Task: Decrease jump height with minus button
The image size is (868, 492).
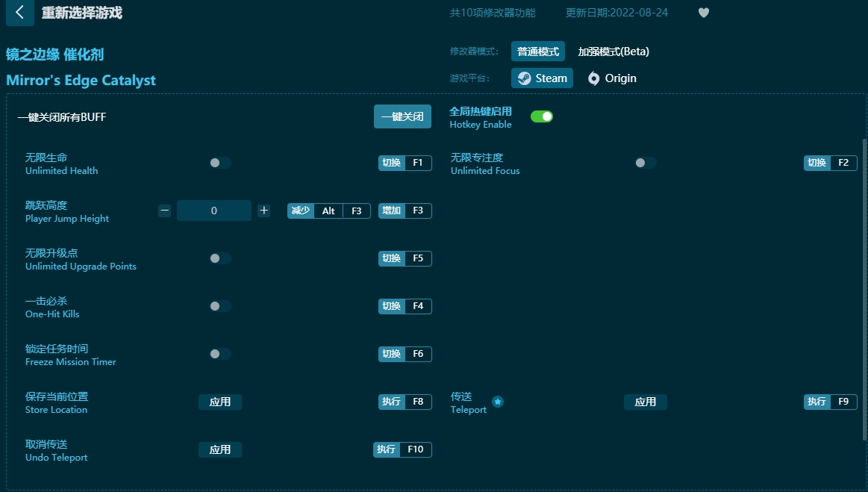Action: pos(164,211)
